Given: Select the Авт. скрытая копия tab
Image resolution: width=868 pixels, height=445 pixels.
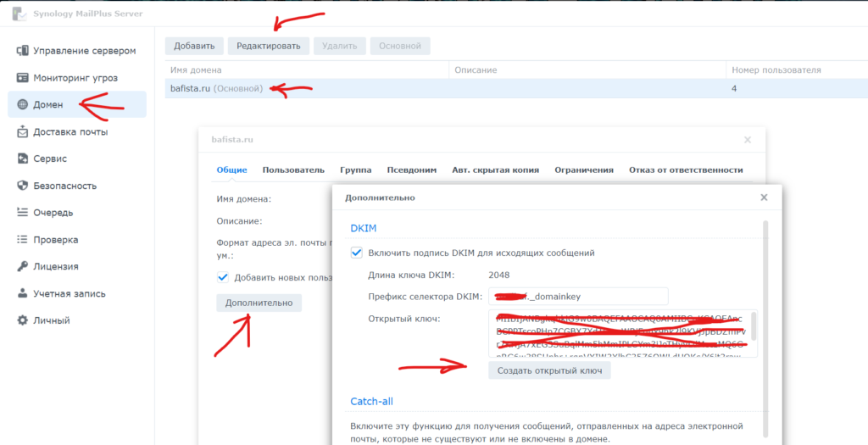Looking at the screenshot, I should point(496,170).
